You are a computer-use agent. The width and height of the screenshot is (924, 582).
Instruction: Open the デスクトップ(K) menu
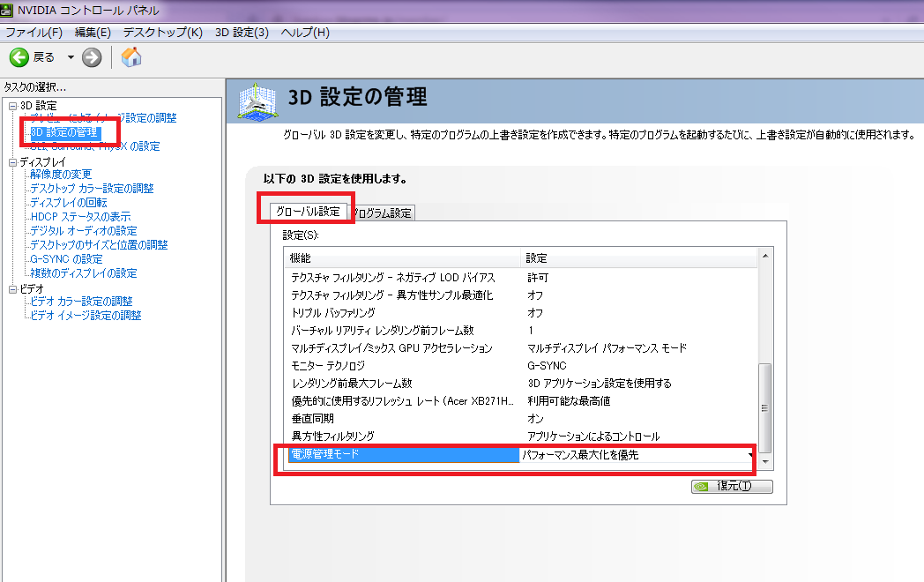tap(162, 33)
